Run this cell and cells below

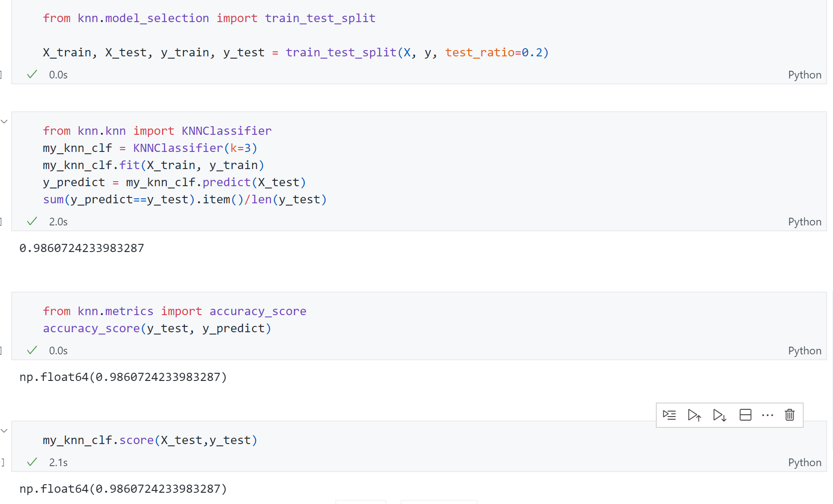point(719,415)
